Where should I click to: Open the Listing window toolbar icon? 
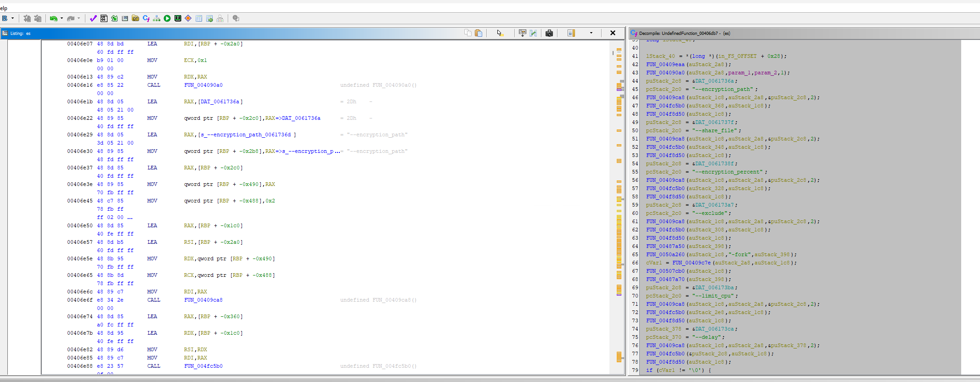pos(125,18)
